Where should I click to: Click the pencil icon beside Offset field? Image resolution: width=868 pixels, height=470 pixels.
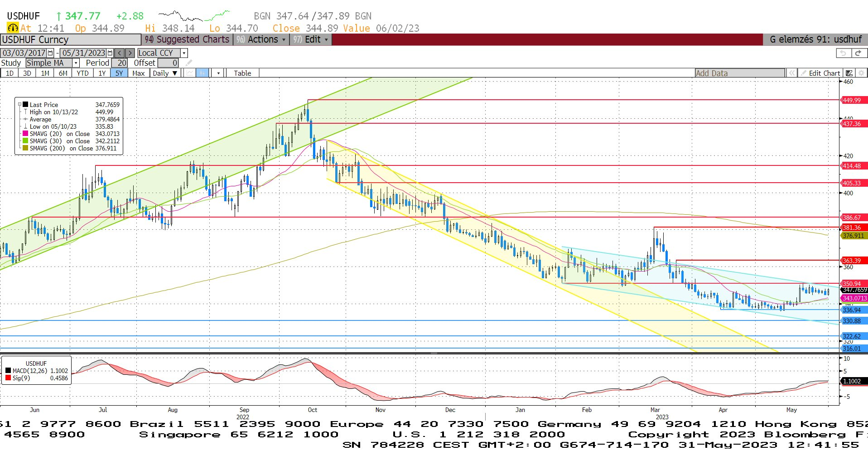[189, 63]
